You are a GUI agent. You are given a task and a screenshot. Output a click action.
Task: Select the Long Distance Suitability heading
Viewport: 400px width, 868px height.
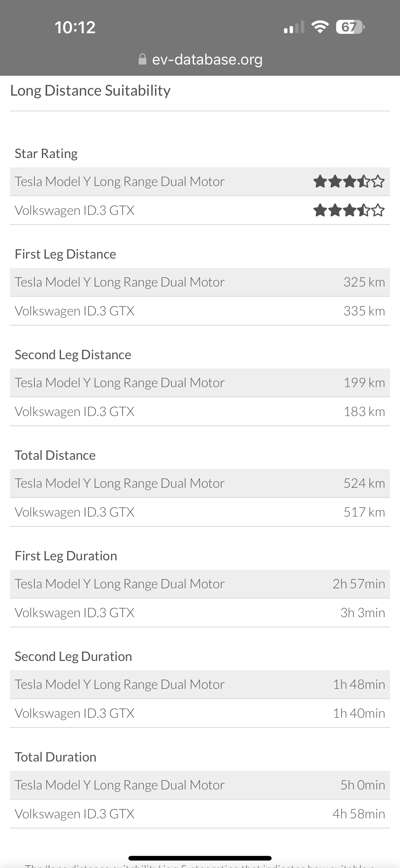click(90, 90)
